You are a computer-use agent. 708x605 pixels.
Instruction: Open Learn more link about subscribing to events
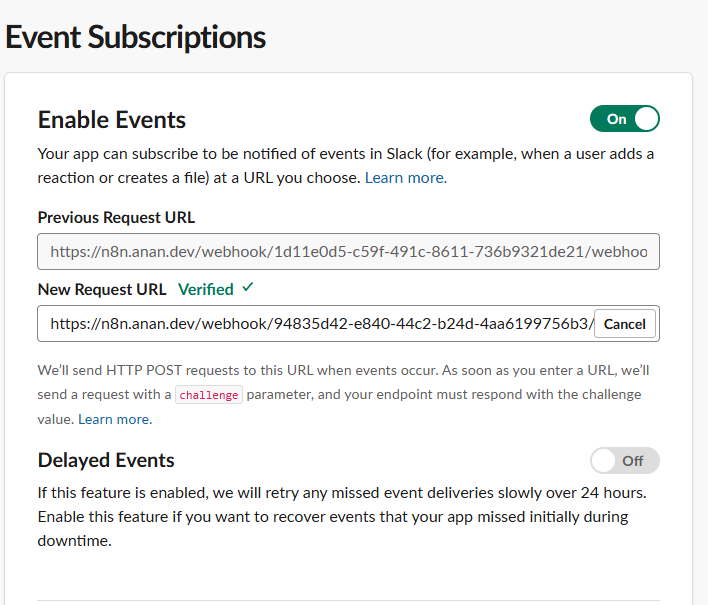tap(405, 178)
